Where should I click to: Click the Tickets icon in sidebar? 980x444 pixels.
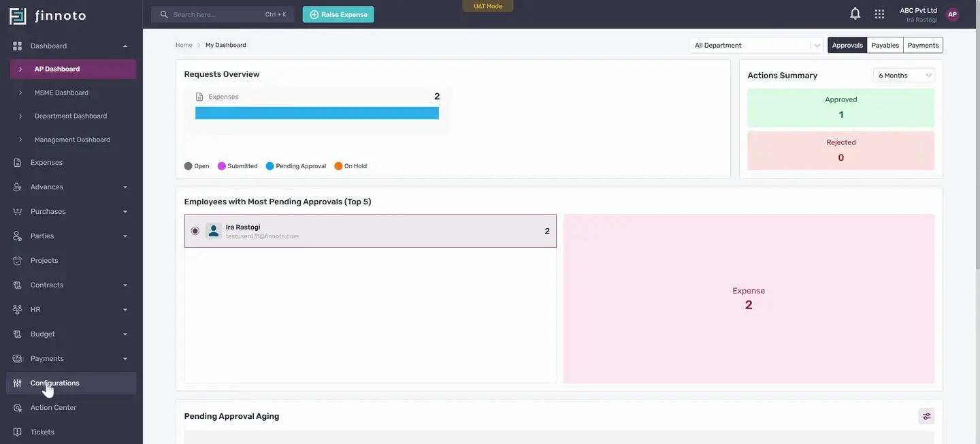coord(18,432)
